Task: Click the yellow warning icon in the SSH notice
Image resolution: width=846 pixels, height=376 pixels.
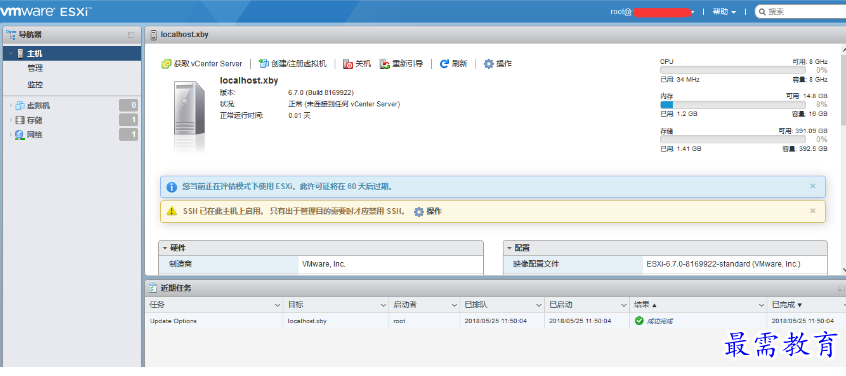Action: click(172, 211)
